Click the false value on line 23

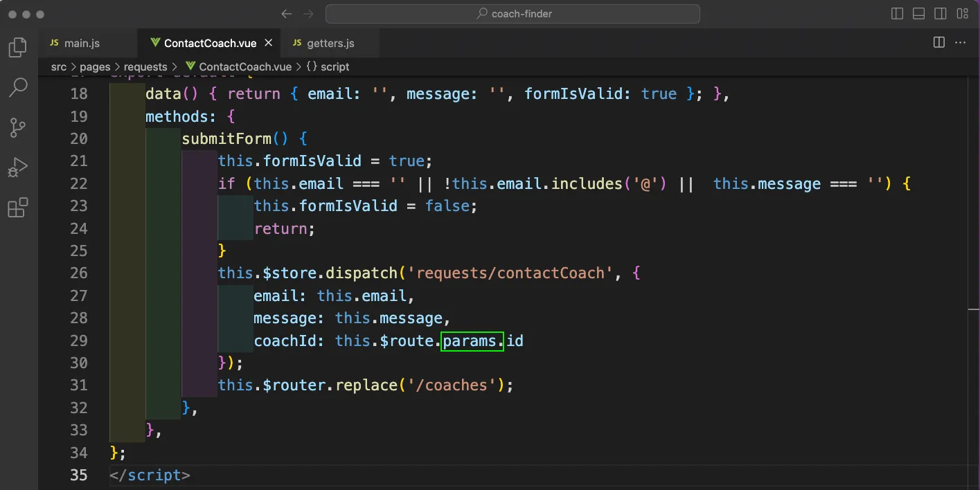tap(447, 206)
